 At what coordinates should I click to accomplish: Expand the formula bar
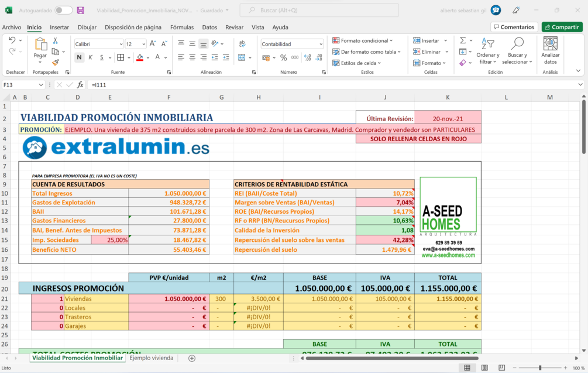coord(580,85)
